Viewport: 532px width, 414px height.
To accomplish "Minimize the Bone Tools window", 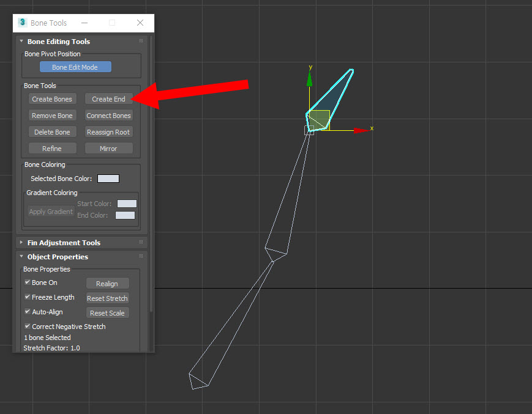I will coord(84,23).
